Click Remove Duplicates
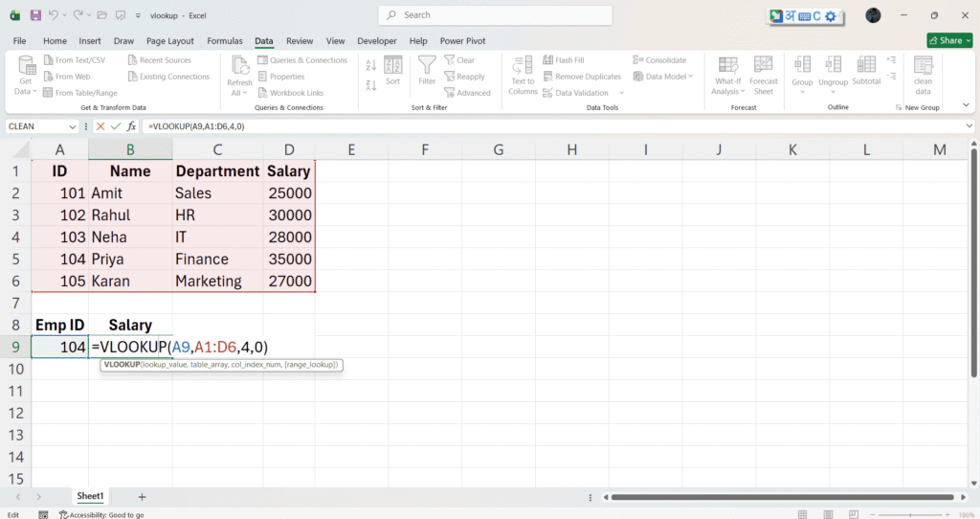980x519 pixels. click(582, 77)
